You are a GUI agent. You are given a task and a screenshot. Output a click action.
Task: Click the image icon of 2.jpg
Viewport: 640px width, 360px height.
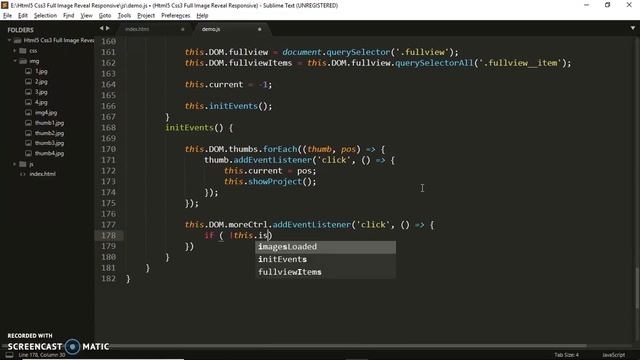28,82
